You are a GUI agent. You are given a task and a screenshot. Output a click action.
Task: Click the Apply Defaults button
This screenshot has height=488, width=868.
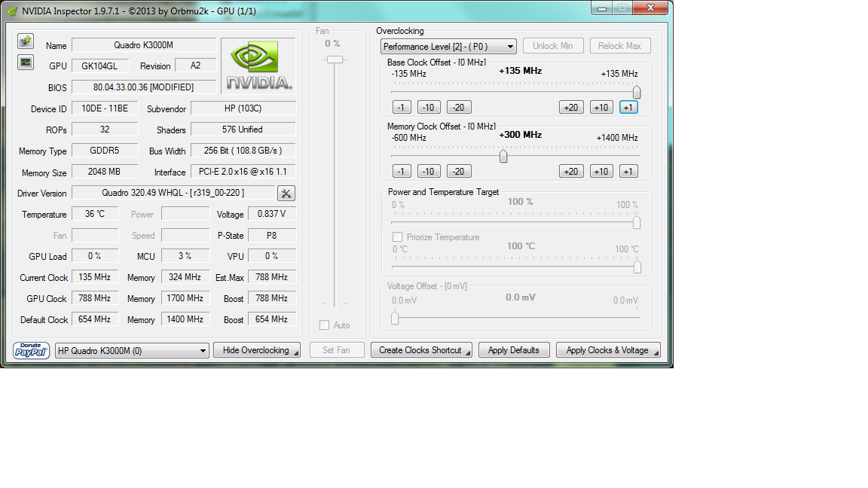pos(514,350)
